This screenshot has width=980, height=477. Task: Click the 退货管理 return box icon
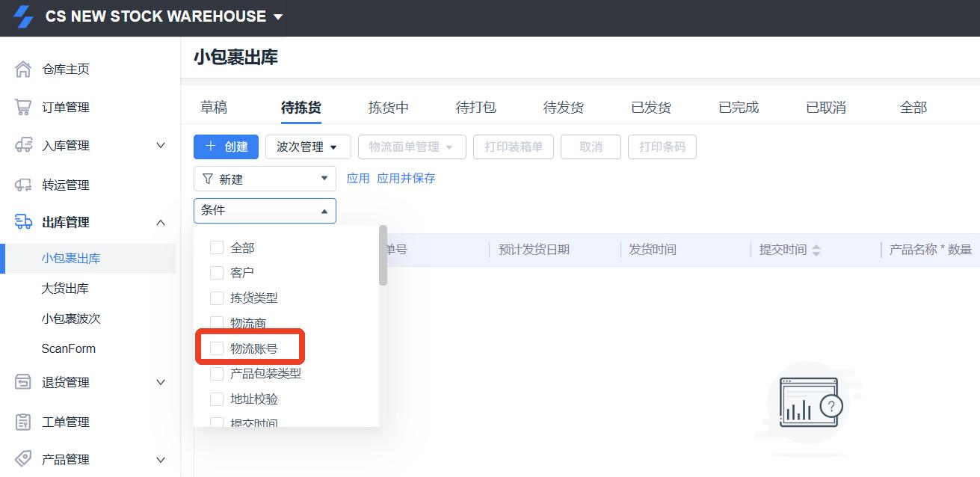tap(23, 382)
